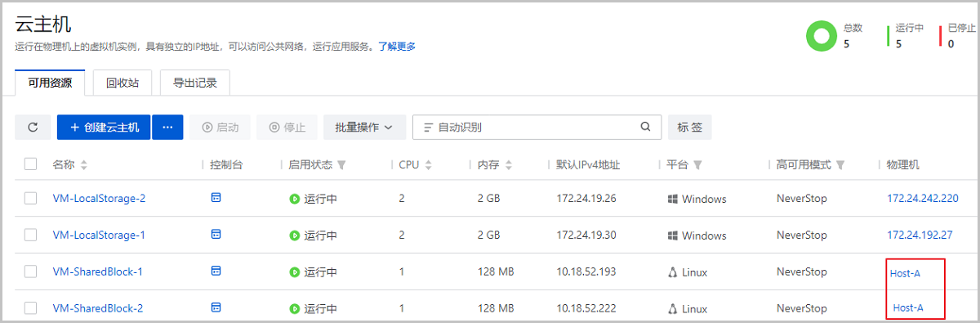Screen dimensions: 980x323
Task: Open the more actions ellipsis button
Action: [x=167, y=128]
